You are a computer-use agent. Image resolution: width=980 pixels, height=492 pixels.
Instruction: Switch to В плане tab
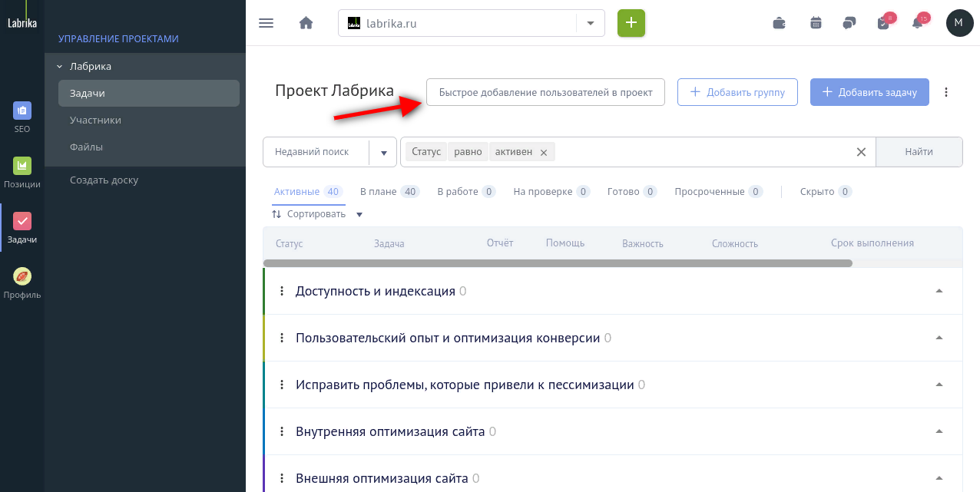(389, 192)
